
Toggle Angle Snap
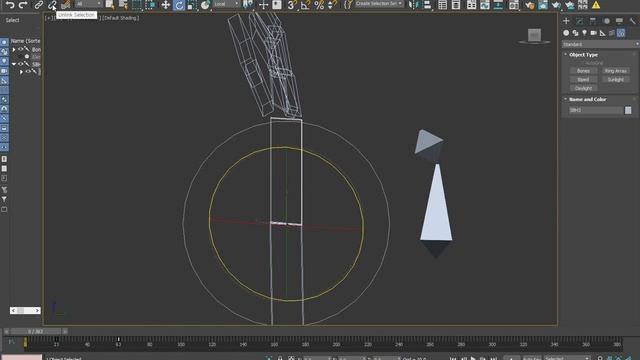pos(305,5)
